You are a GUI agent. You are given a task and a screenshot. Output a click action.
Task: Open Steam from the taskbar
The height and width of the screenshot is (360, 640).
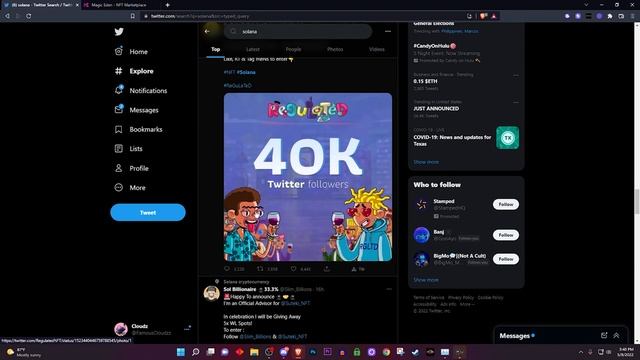416,352
